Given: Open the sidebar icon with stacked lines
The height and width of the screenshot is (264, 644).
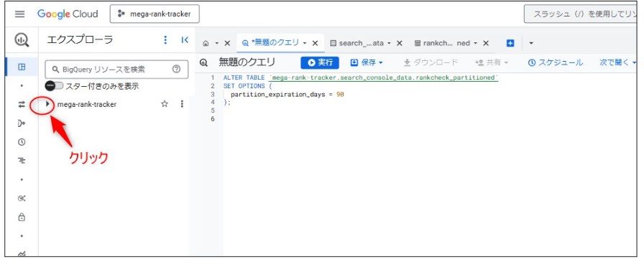Looking at the screenshot, I should [22, 161].
